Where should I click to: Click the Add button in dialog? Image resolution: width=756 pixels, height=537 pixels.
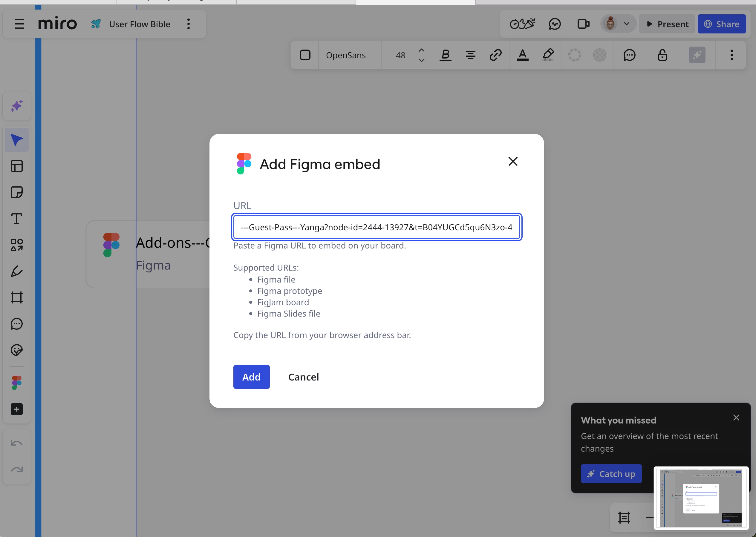point(251,377)
